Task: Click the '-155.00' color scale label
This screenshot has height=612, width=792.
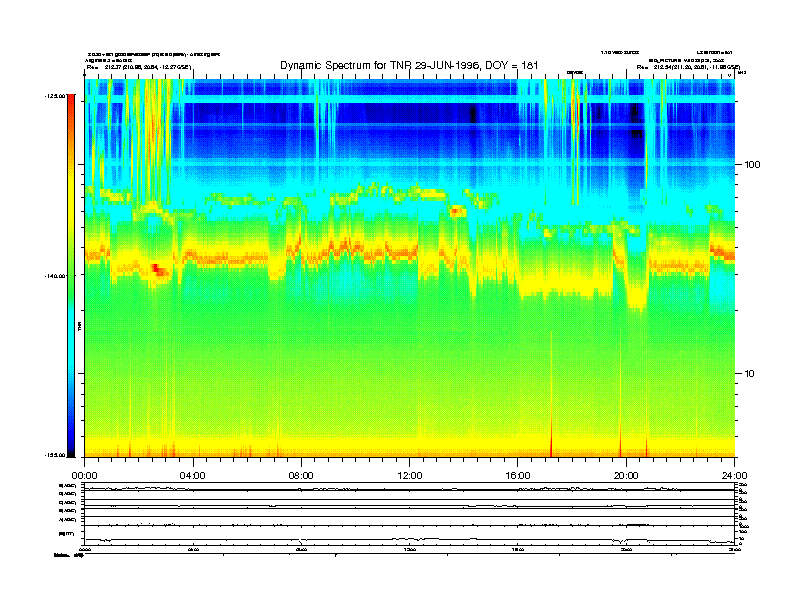Action: pyautogui.click(x=55, y=455)
